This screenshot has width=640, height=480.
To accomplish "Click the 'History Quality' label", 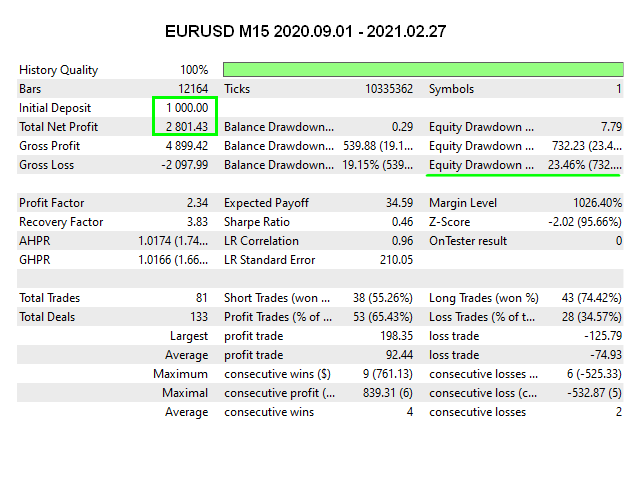I will coord(58,70).
